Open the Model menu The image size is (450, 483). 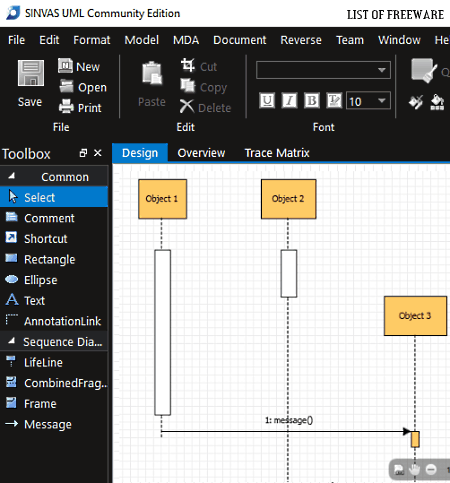coord(141,40)
